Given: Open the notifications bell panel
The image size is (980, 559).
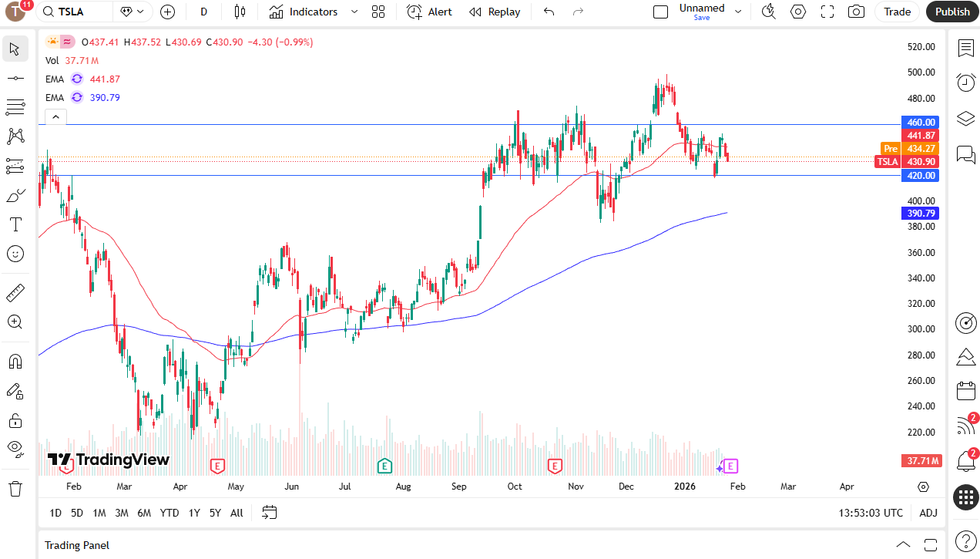Looking at the screenshot, I should pyautogui.click(x=966, y=461).
